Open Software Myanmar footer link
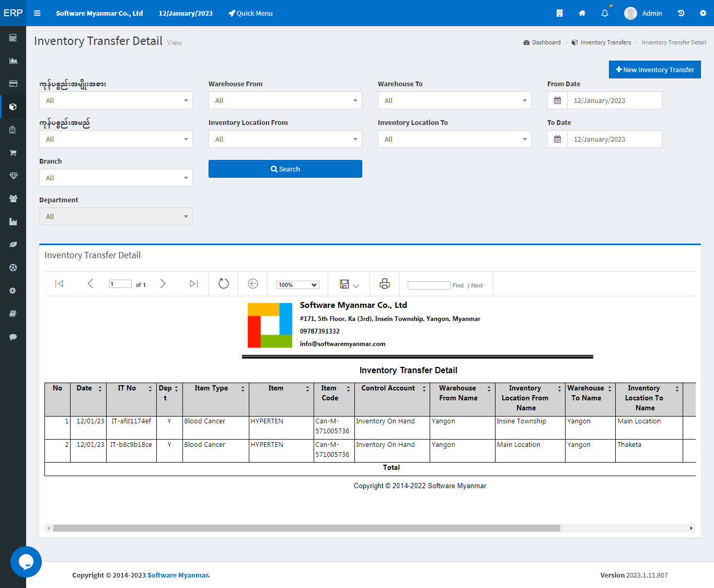The image size is (714, 588). coord(178,575)
